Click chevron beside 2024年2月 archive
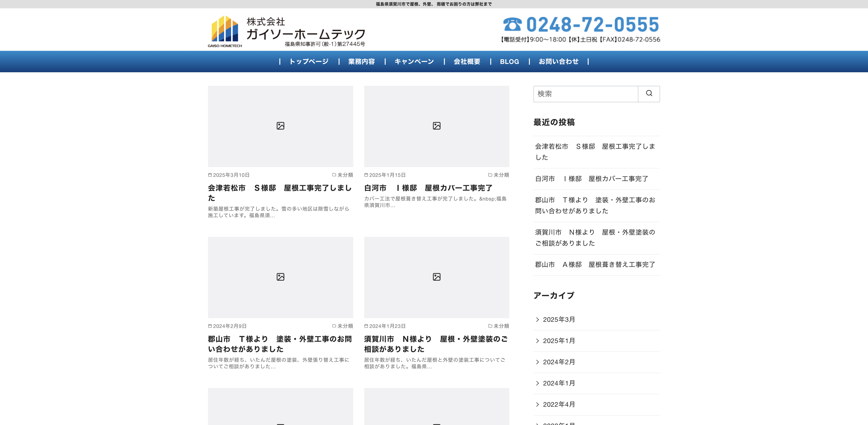Image resolution: width=868 pixels, height=425 pixels. pyautogui.click(x=538, y=362)
